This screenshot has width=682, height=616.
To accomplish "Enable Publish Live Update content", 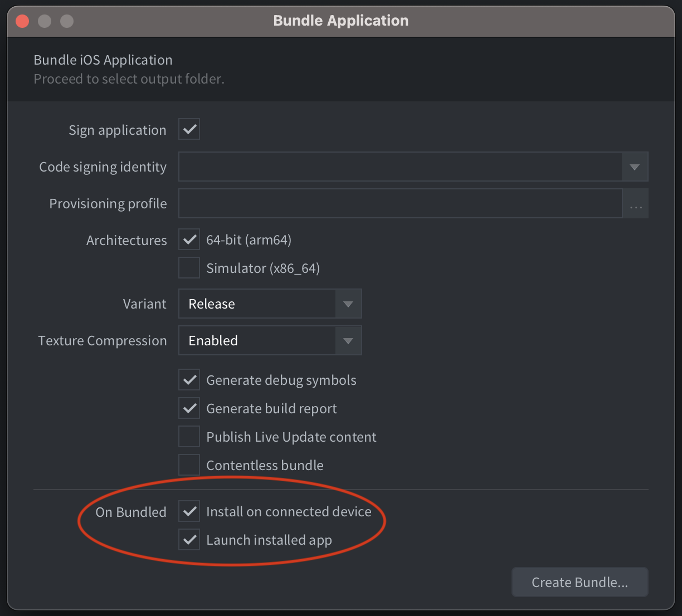I will (x=189, y=436).
